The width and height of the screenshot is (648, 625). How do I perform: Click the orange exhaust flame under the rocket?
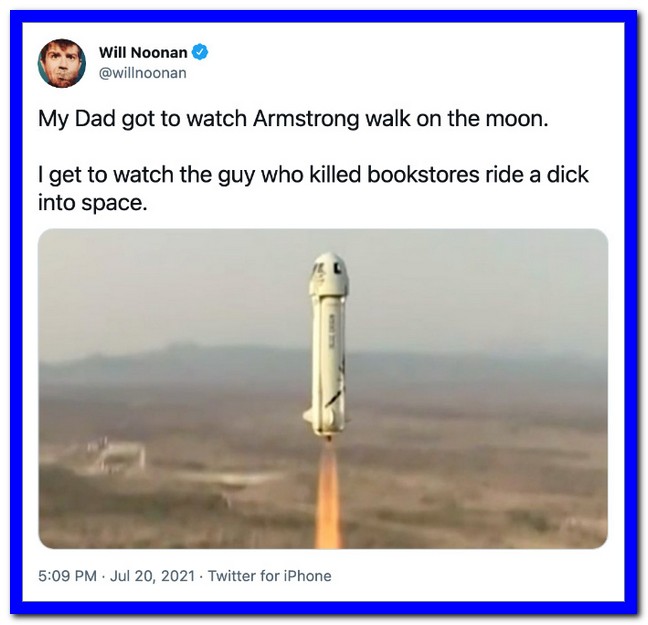point(328,497)
